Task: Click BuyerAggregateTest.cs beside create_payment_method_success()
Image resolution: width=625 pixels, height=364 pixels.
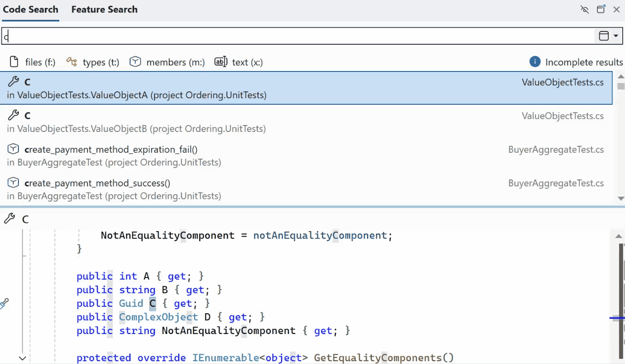Action: coord(556,183)
